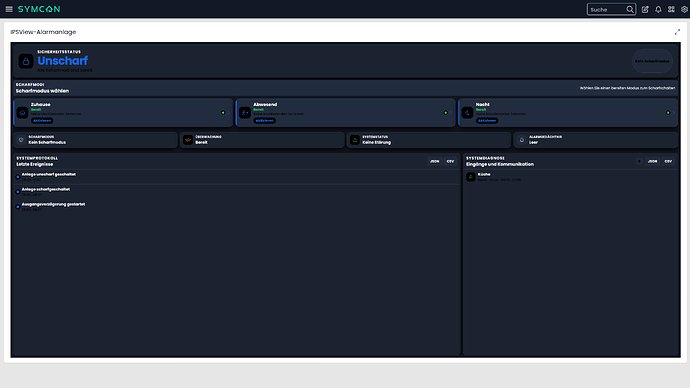Click green status dot on Zuhause card
690x388 pixels.
[x=223, y=113]
